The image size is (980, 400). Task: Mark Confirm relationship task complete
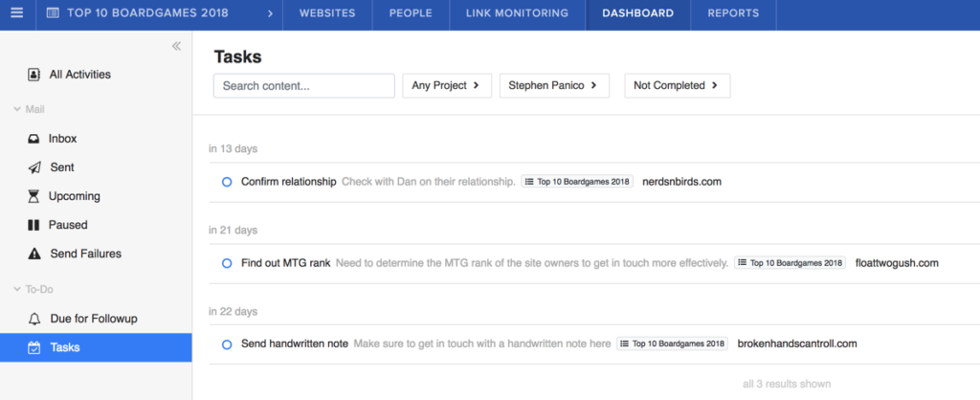pos(227,182)
